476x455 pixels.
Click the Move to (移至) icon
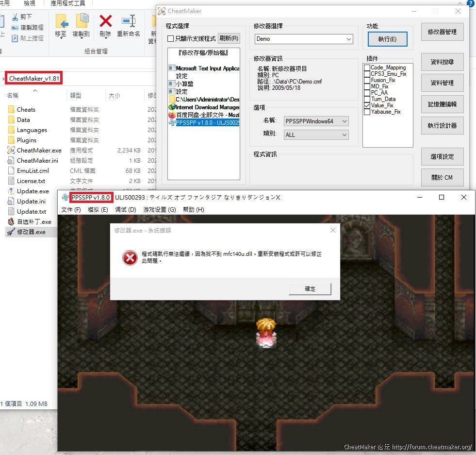[61, 22]
